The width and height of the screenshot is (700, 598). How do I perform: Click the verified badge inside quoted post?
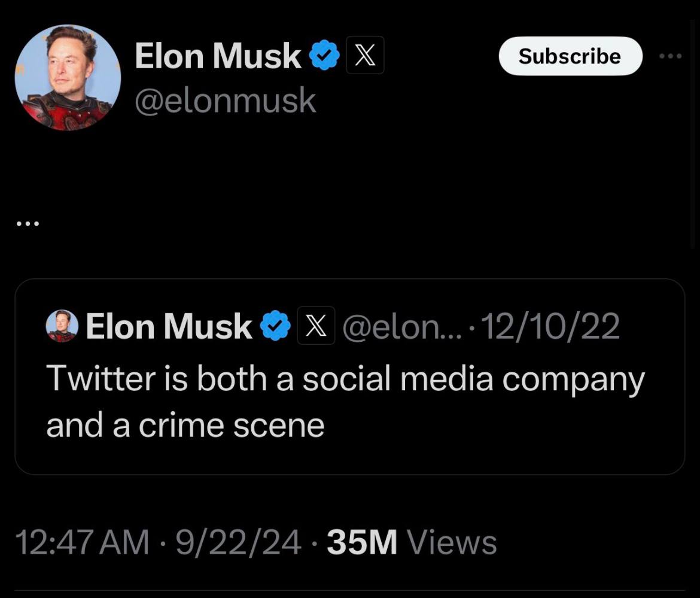275,326
